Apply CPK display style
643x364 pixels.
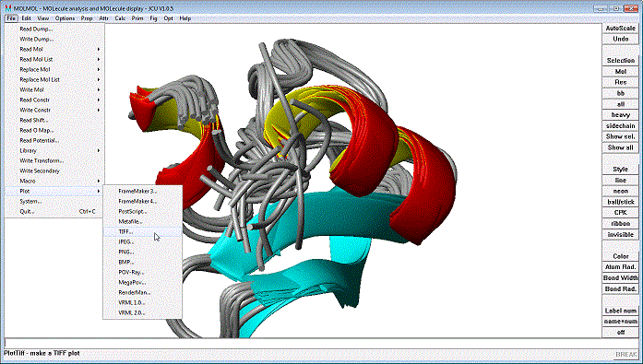point(621,213)
